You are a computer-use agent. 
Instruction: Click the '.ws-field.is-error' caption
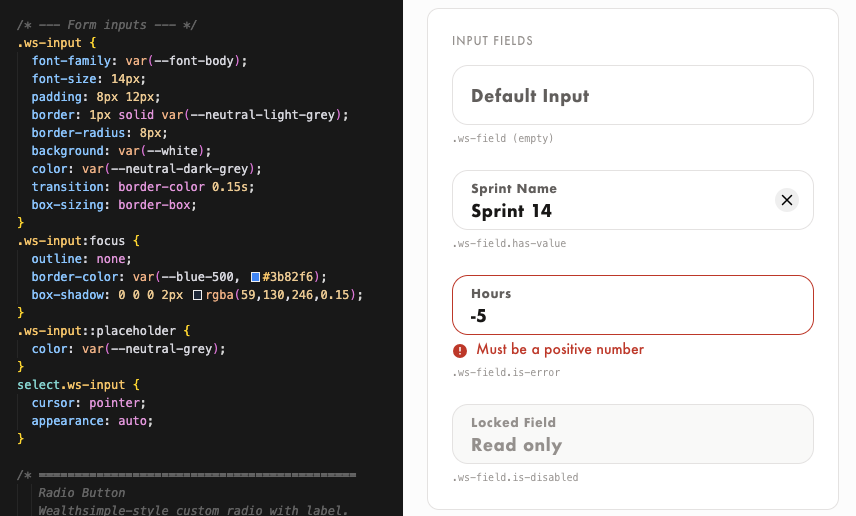pyautogui.click(x=506, y=372)
